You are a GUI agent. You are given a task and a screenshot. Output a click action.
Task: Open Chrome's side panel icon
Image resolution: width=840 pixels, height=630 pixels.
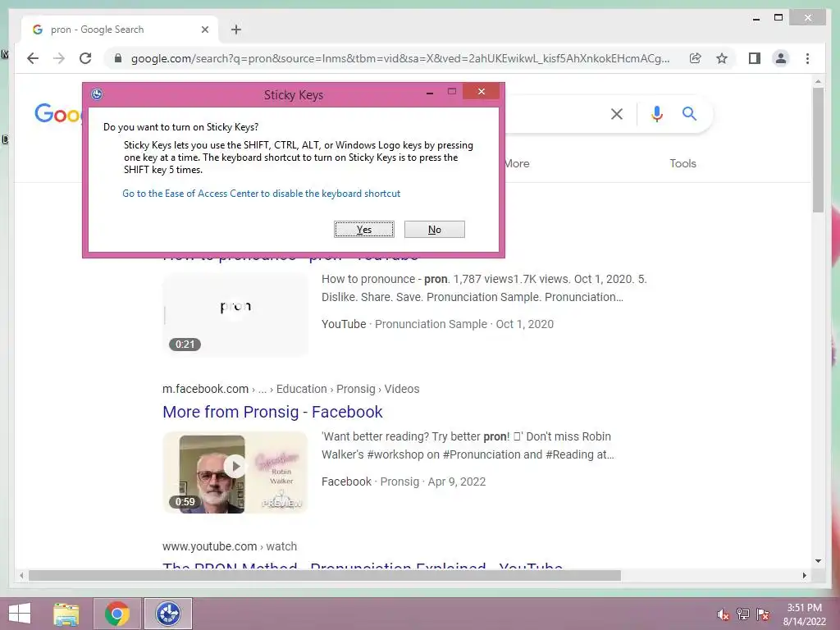pyautogui.click(x=755, y=58)
